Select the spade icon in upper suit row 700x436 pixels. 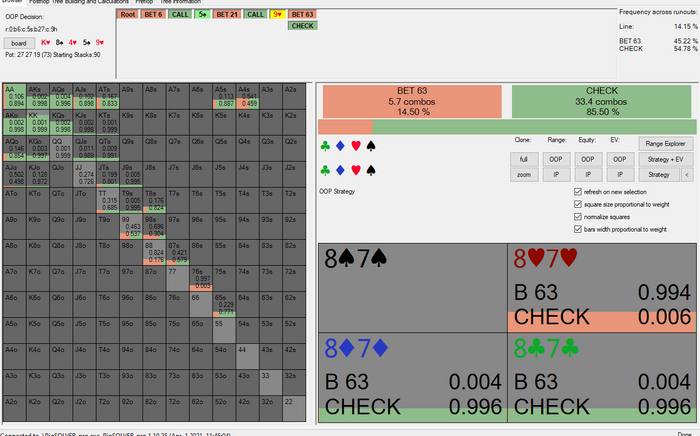(x=371, y=146)
